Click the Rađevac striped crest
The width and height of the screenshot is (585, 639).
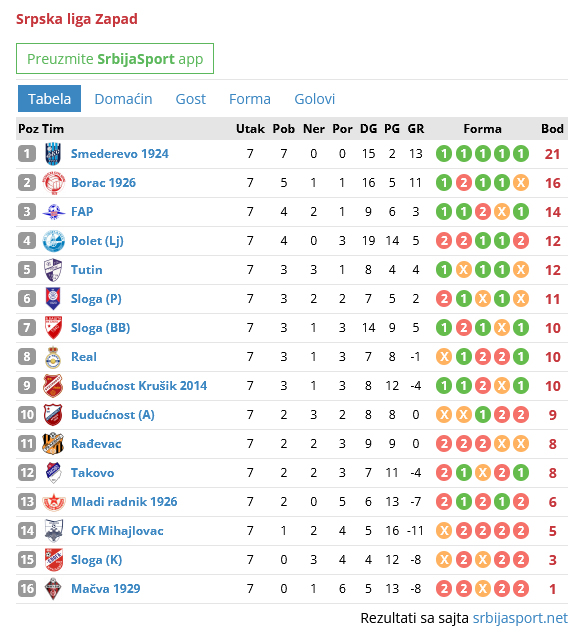coord(53,443)
